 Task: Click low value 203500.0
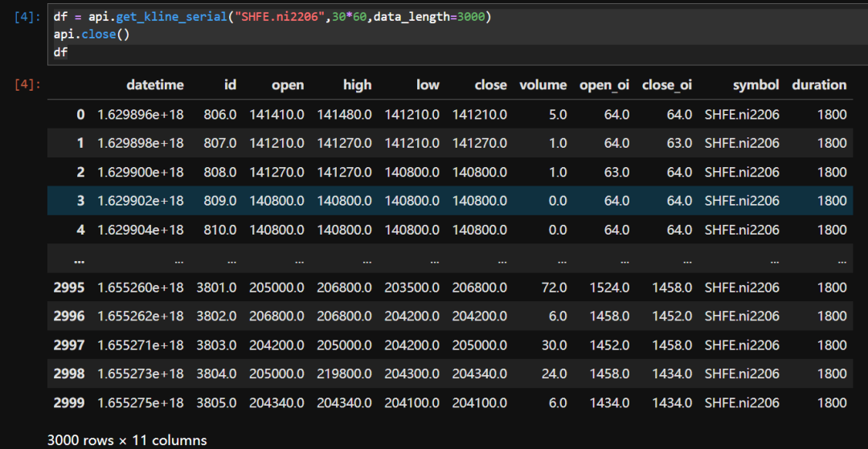click(412, 288)
